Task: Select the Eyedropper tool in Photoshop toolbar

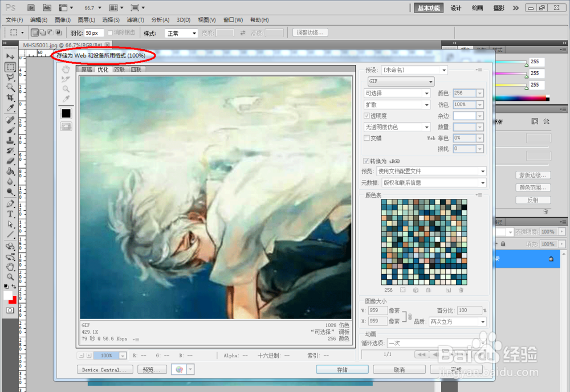Action: pyautogui.click(x=10, y=108)
